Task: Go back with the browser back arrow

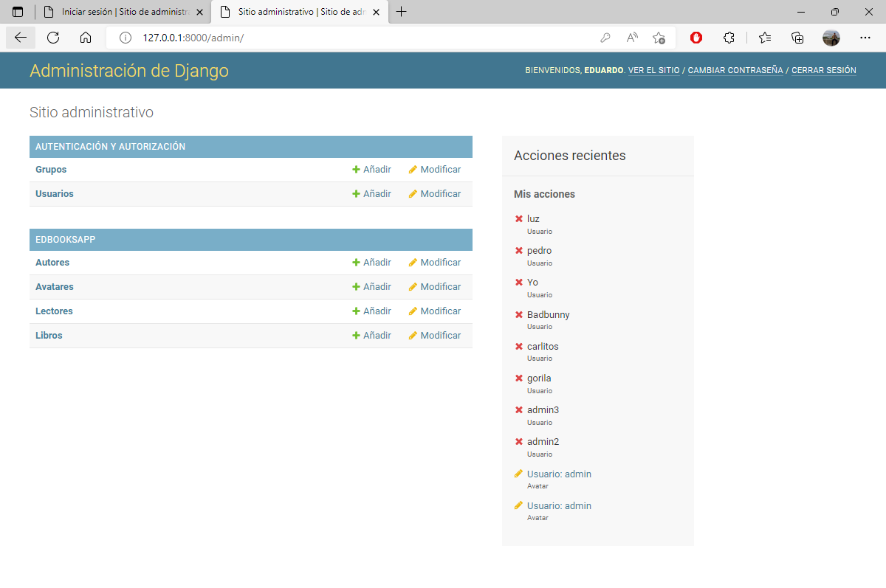Action: pyautogui.click(x=21, y=38)
